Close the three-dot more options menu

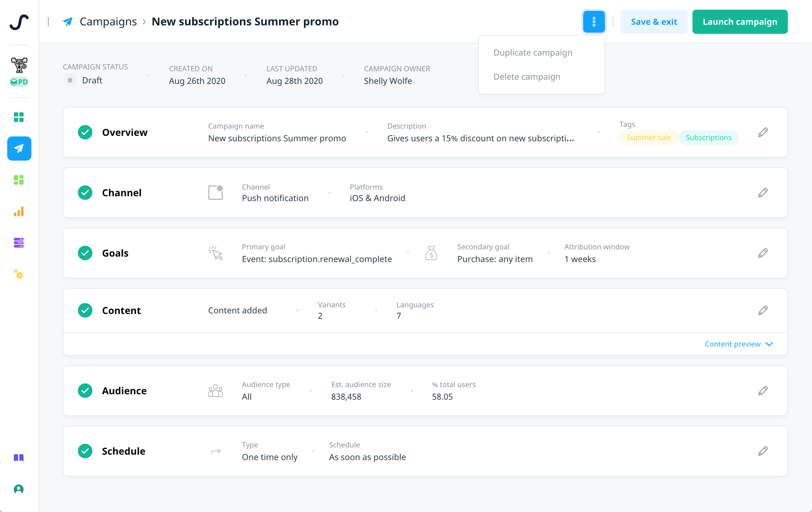click(x=594, y=22)
